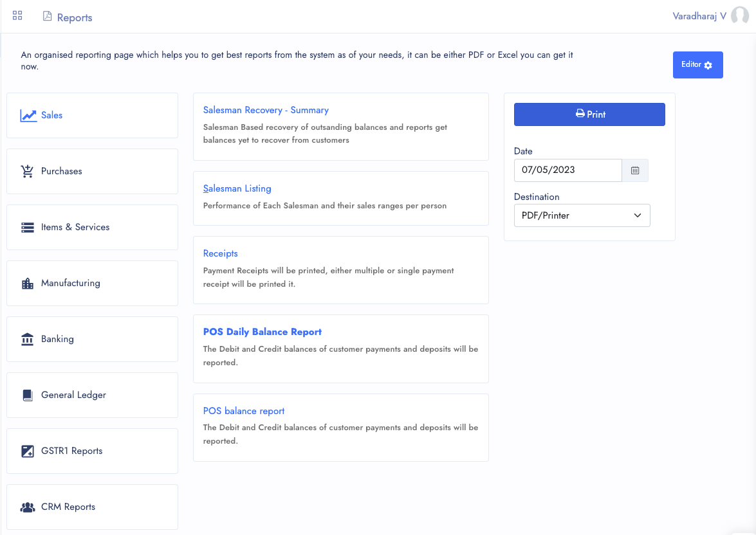Select the Banking report category
Image resolution: width=756 pixels, height=535 pixels.
tap(92, 340)
